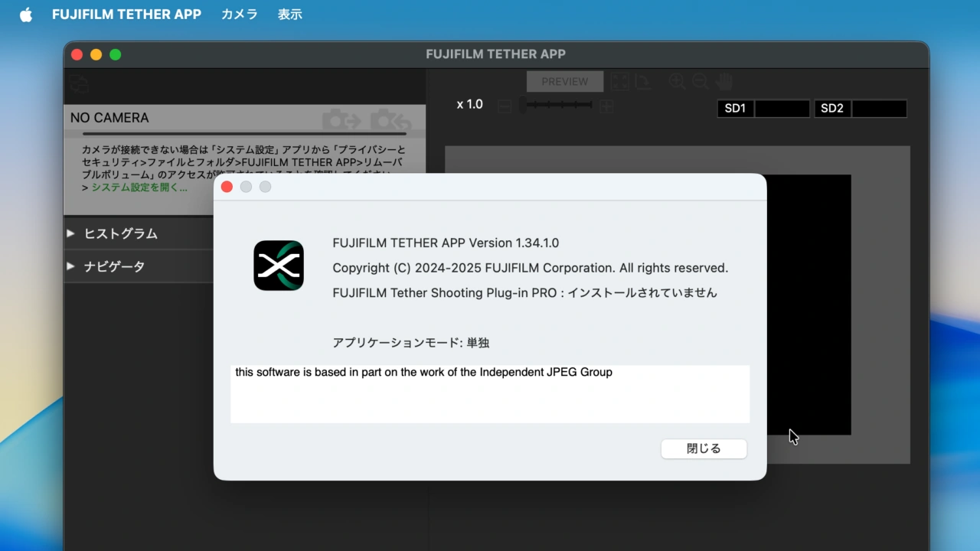The height and width of the screenshot is (551, 980).
Task: Expand the システム設定を開く disclosure link
Action: tap(84, 187)
